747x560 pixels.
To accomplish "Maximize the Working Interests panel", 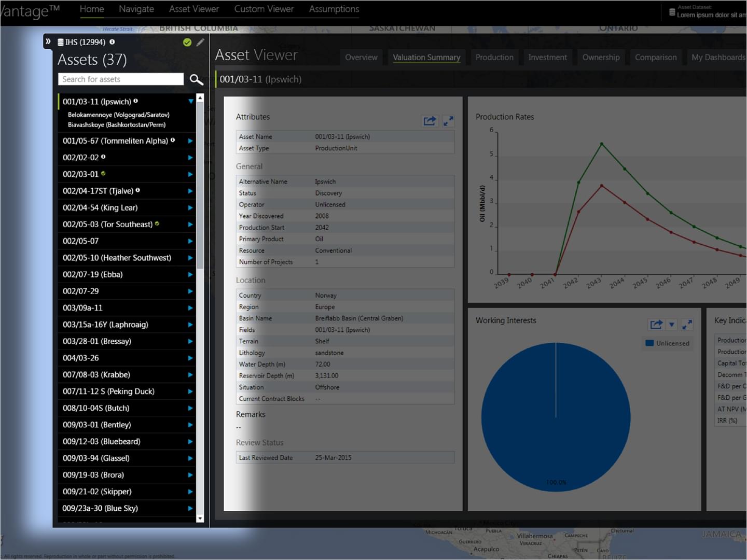I will click(x=687, y=325).
